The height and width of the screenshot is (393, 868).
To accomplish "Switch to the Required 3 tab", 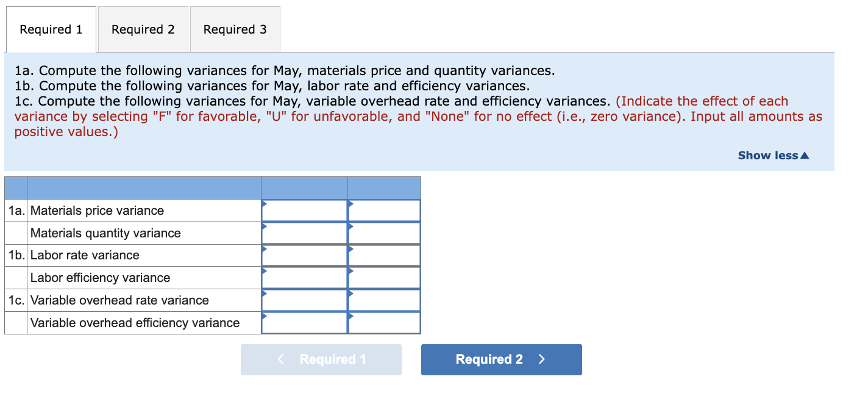I will [x=235, y=29].
